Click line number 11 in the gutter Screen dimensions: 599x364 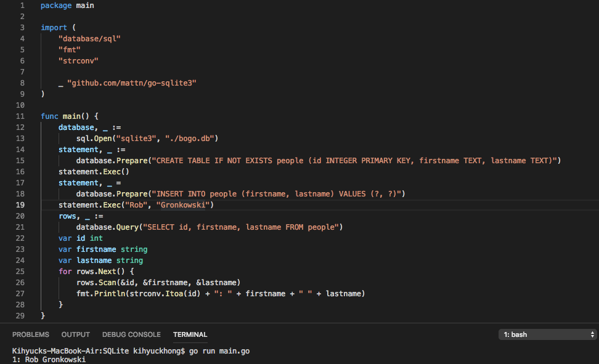(20, 116)
